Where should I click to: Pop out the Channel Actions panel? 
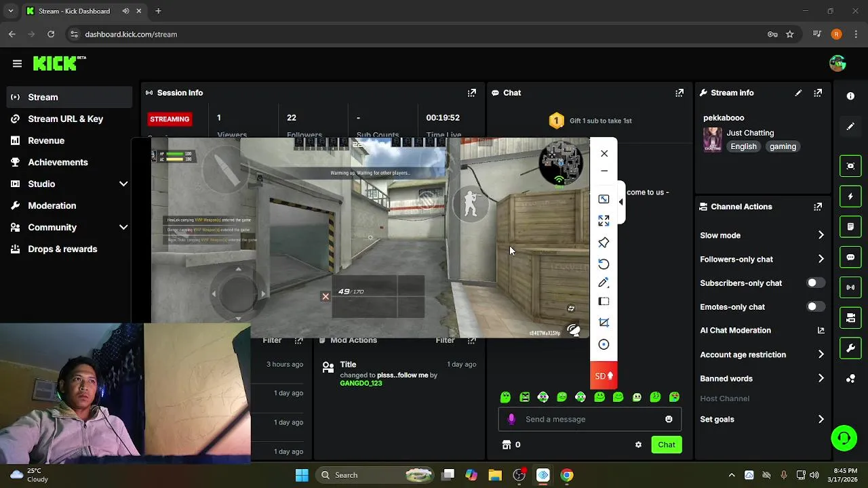click(x=818, y=207)
